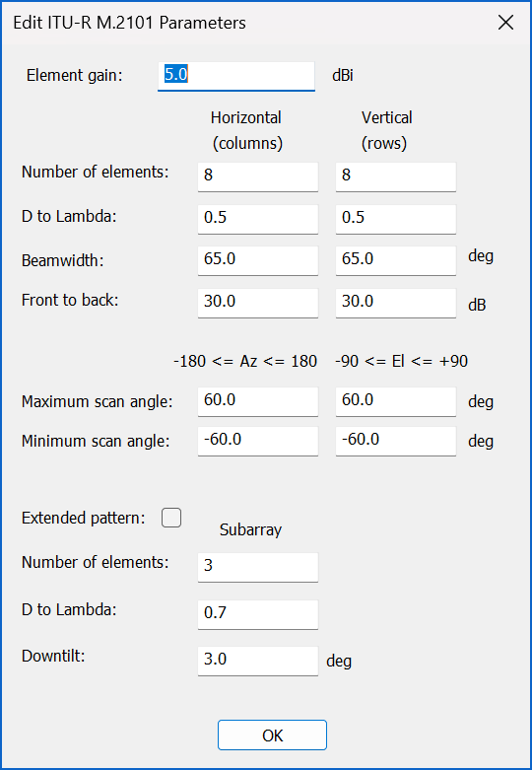Viewport: 532px width, 770px height.
Task: Click elevation Minimum scan angle field
Action: pyautogui.click(x=396, y=441)
